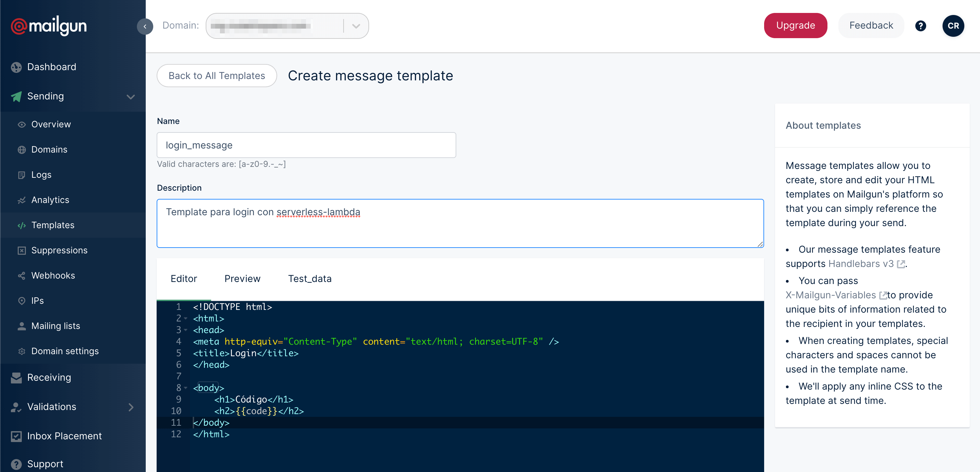Click Back to All Templates button

click(217, 76)
